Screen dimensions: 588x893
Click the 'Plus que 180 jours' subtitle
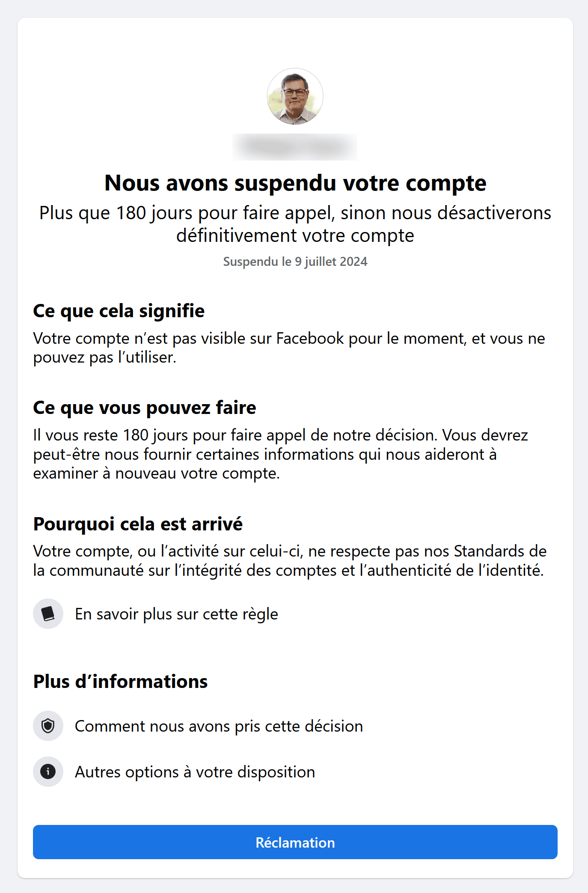[295, 224]
